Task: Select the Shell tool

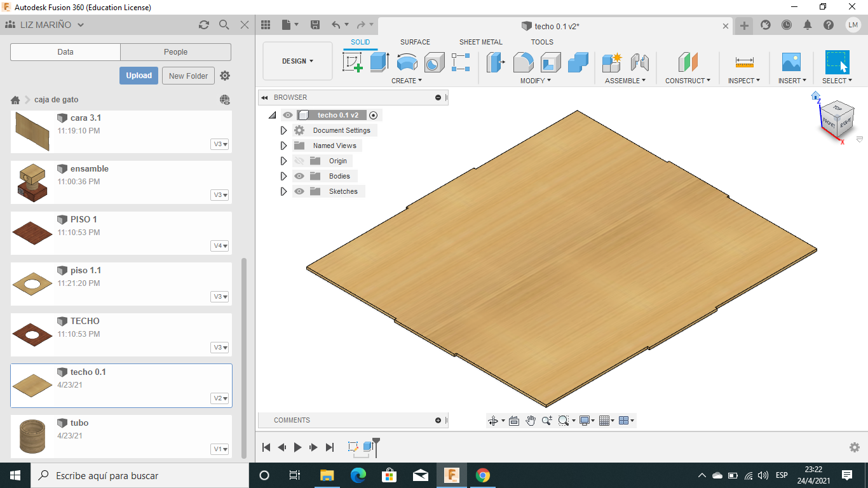Action: point(551,62)
